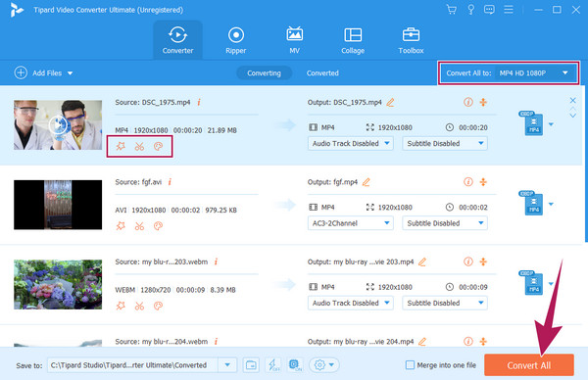Viewport: 588px width, 380px height.
Task: Expand the Save to path dropdown
Action: 227,365
